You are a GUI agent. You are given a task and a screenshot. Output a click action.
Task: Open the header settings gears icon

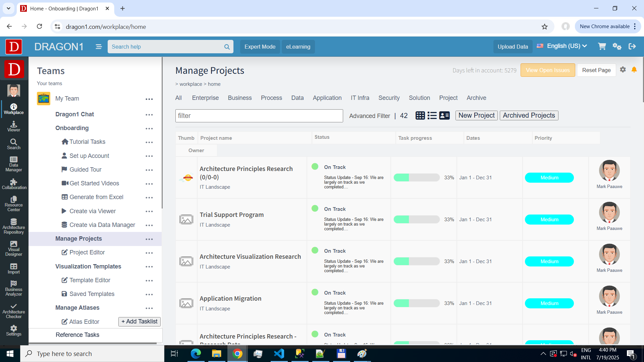click(617, 46)
